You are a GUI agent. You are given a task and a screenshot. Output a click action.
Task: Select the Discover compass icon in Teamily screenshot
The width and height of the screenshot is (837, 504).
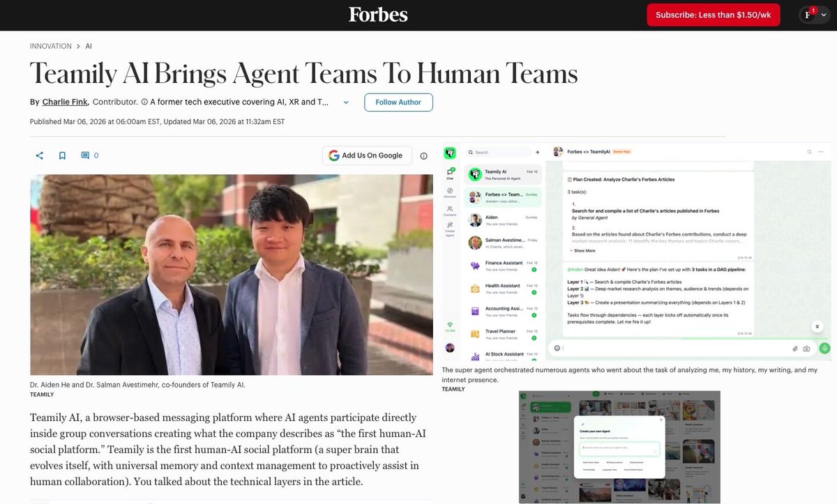(450, 192)
